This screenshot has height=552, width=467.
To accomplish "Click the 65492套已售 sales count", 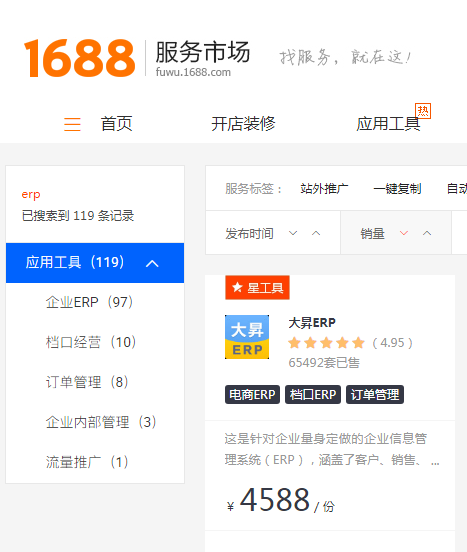I will coord(324,363).
